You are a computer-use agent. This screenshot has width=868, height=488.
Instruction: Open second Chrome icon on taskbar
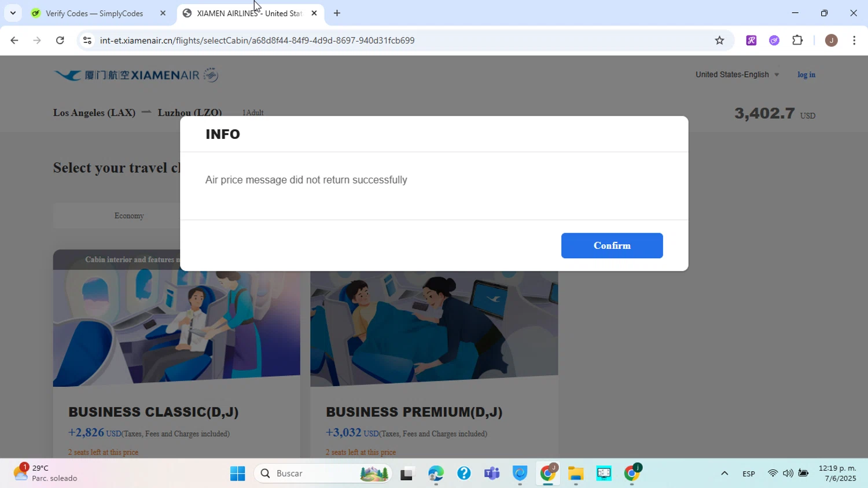(x=632, y=474)
